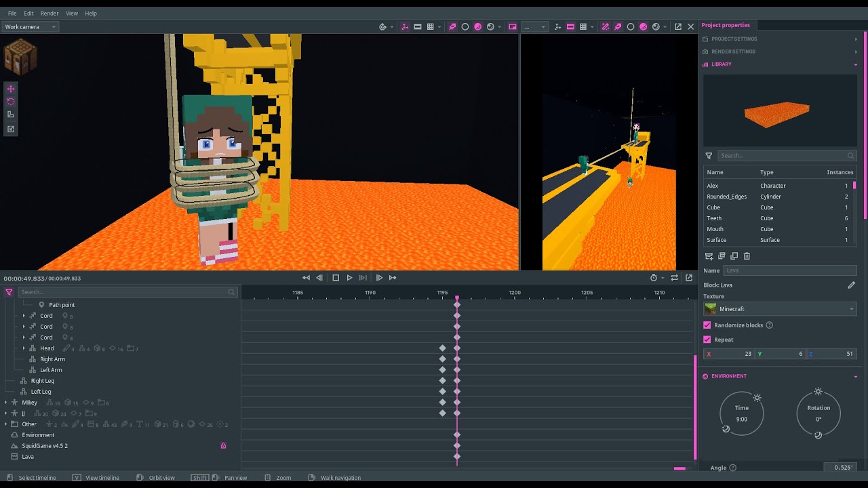
Task: Click the play button on the timeline
Action: pos(349,278)
